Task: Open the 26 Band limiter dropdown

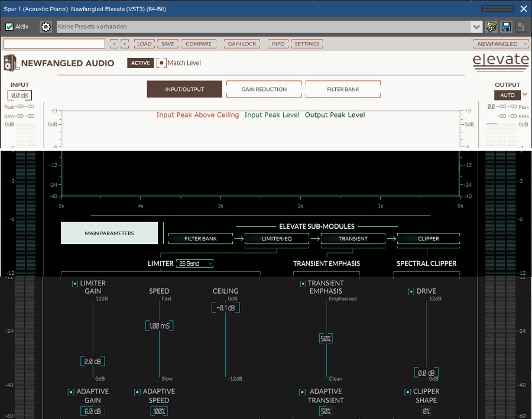Action: tap(194, 264)
